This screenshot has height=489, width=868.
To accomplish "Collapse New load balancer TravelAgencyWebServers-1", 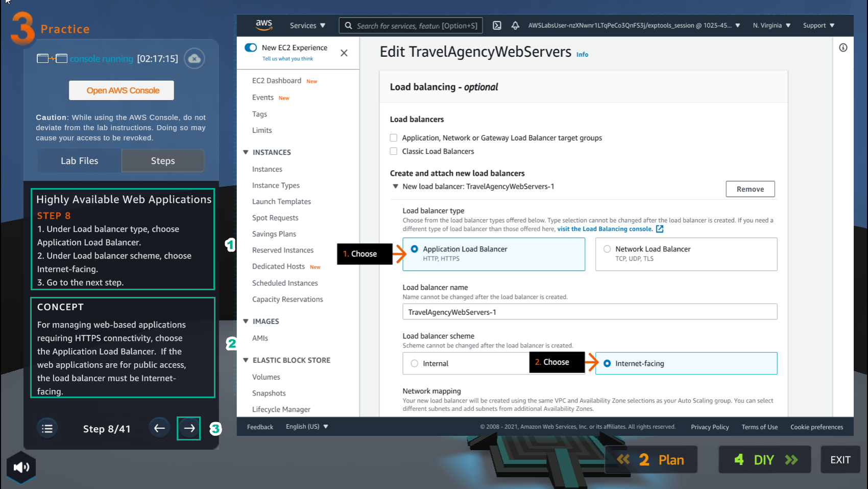I will [x=395, y=187].
